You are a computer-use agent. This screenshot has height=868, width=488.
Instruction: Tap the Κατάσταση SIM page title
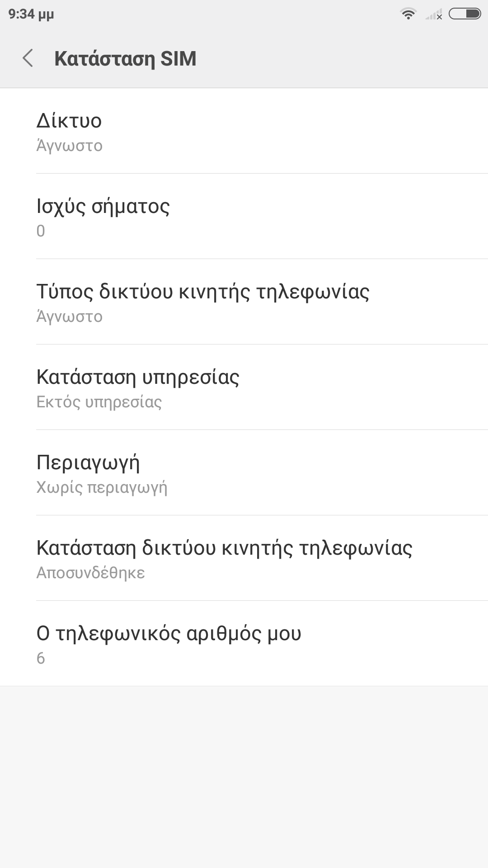125,59
